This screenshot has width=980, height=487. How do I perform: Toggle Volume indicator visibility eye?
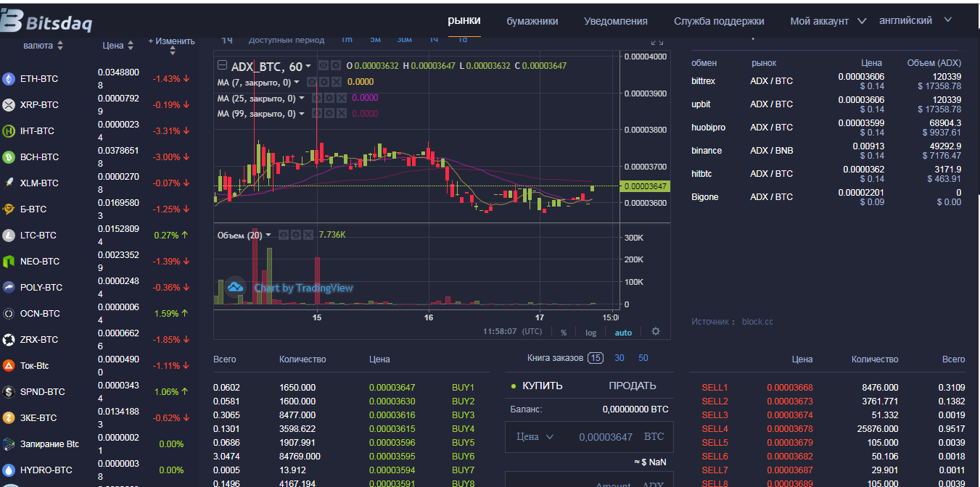(x=284, y=235)
